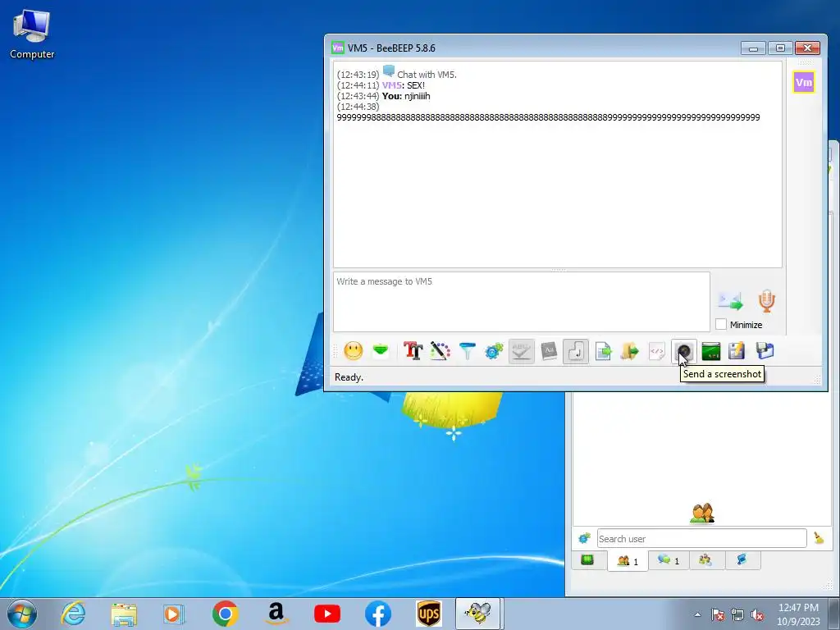Image resolution: width=840 pixels, height=630 pixels.
Task: Open Windows Explorer from taskbar
Action: pyautogui.click(x=124, y=614)
